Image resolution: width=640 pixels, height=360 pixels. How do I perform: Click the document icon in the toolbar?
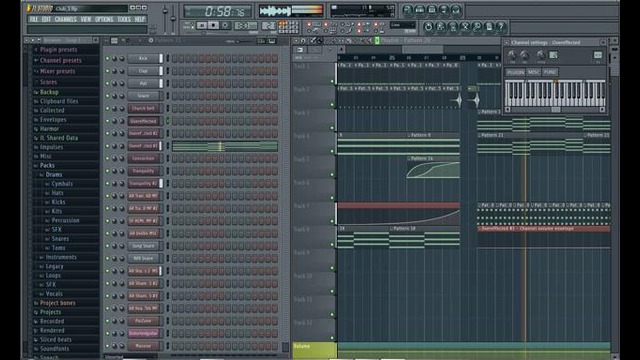click(489, 27)
